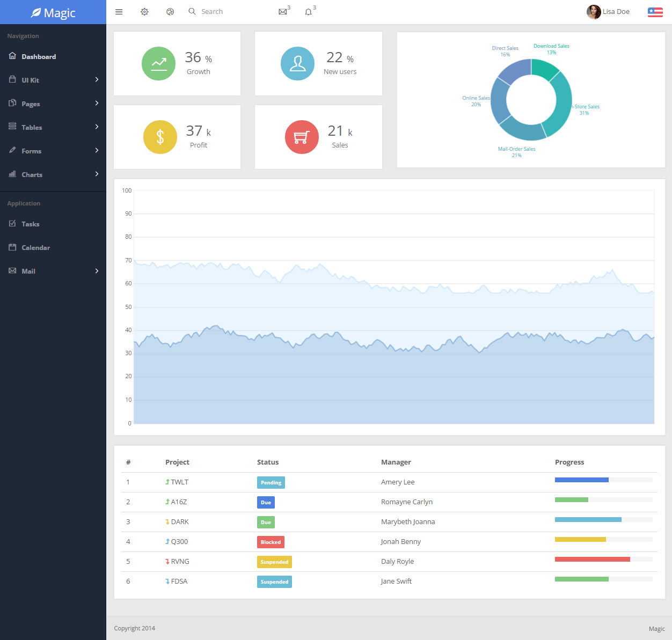
Task: Click Lisa Doe's avatar picture
Action: click(594, 12)
